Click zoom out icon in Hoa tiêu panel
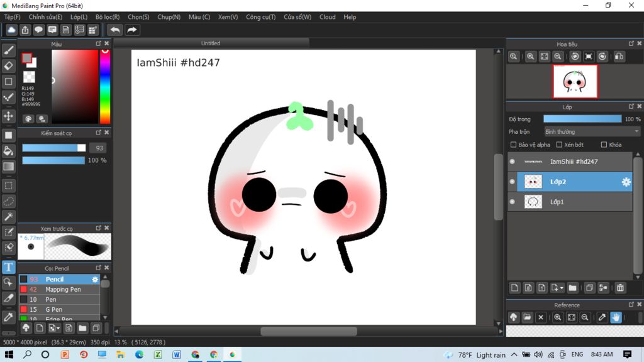 pyautogui.click(x=558, y=56)
